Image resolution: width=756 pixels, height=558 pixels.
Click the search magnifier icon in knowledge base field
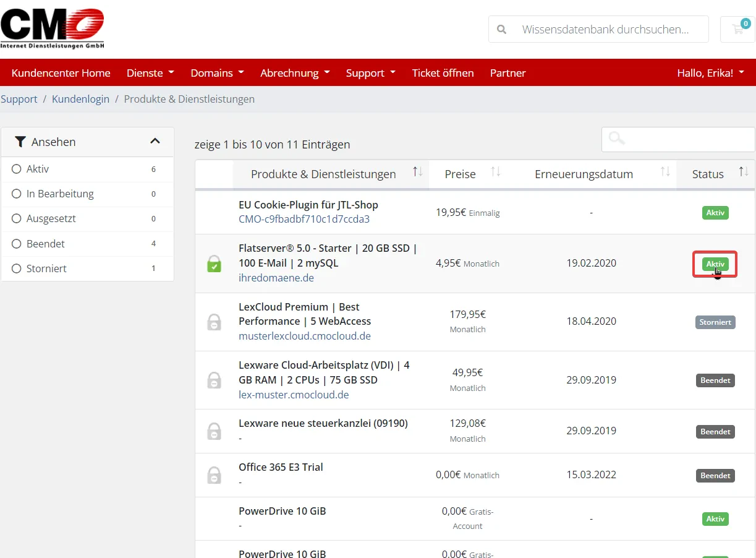pos(502,29)
